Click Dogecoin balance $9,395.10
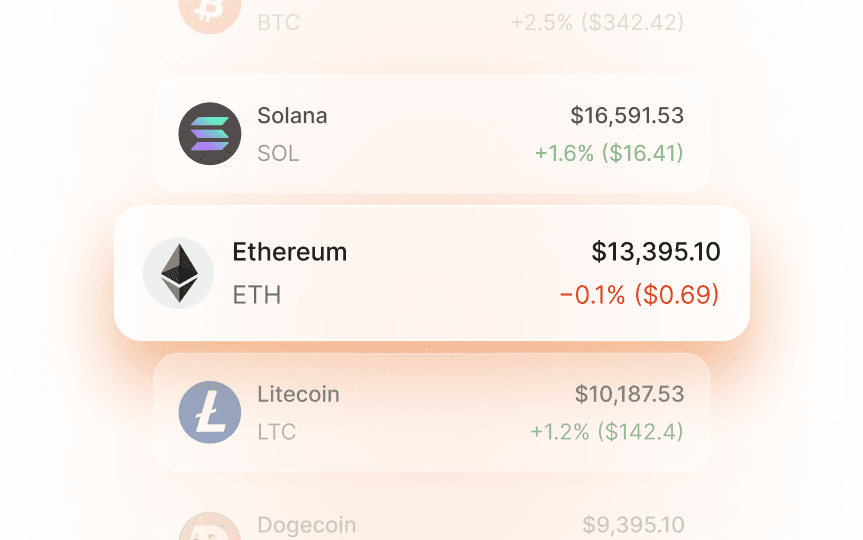 (633, 525)
